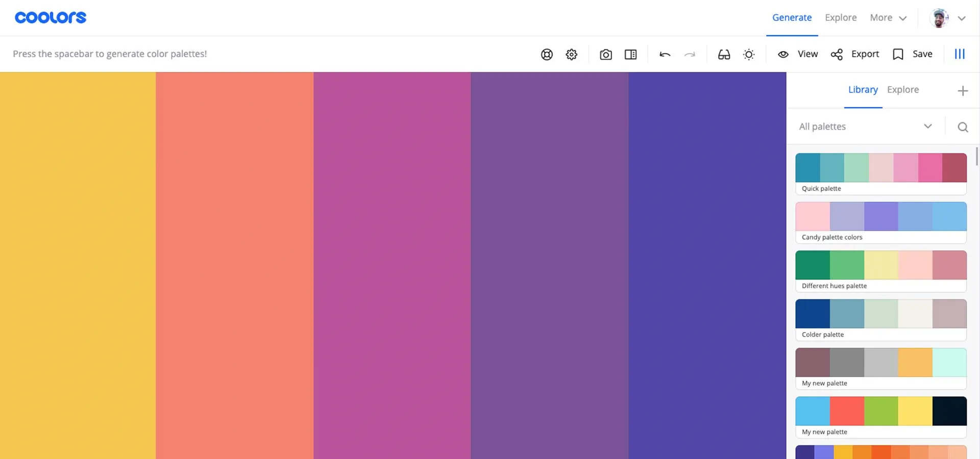Select the magenta color column
Image resolution: width=980 pixels, height=459 pixels.
[392, 265]
